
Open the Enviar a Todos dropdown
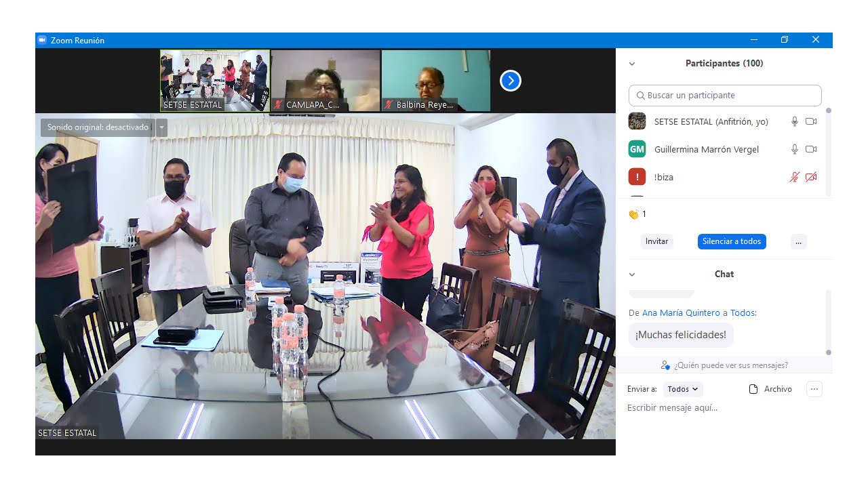(683, 389)
